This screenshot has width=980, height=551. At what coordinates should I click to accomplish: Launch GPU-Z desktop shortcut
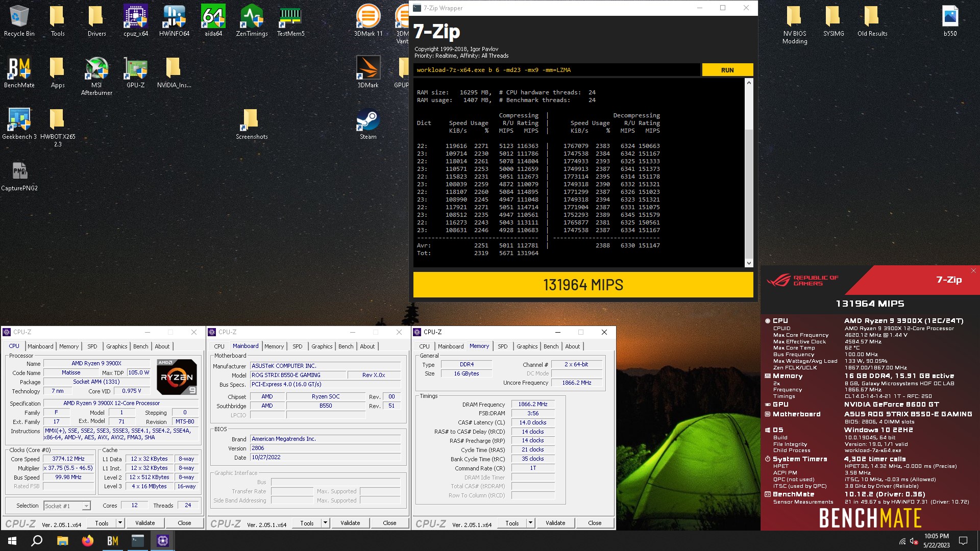point(136,72)
